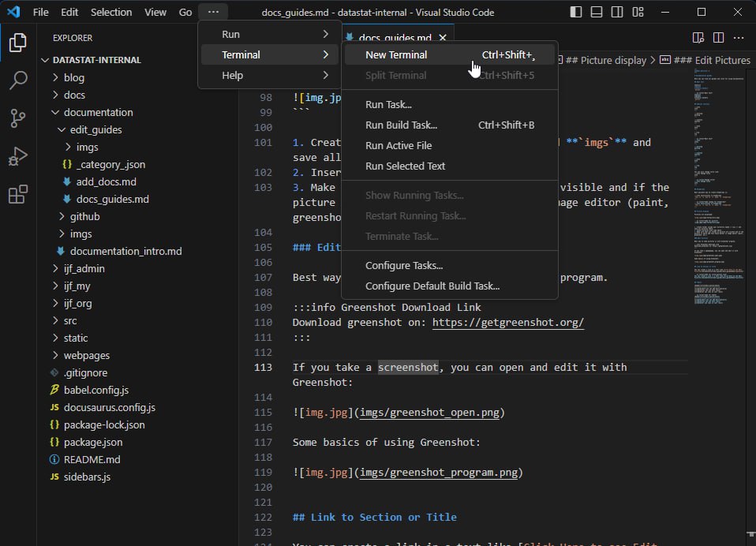The width and height of the screenshot is (756, 546).
Task: Choose Run Build Task... from the menu
Action: click(450, 125)
